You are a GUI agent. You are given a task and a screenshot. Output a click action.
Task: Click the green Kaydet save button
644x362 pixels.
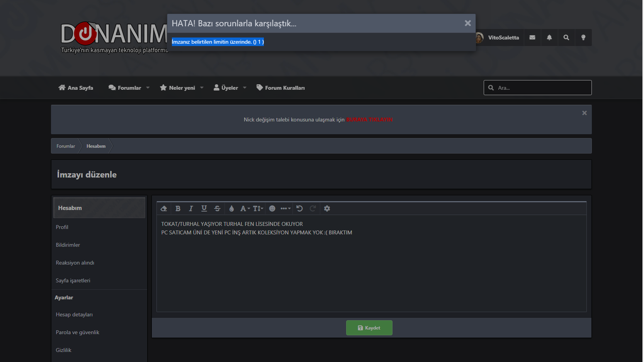click(369, 328)
